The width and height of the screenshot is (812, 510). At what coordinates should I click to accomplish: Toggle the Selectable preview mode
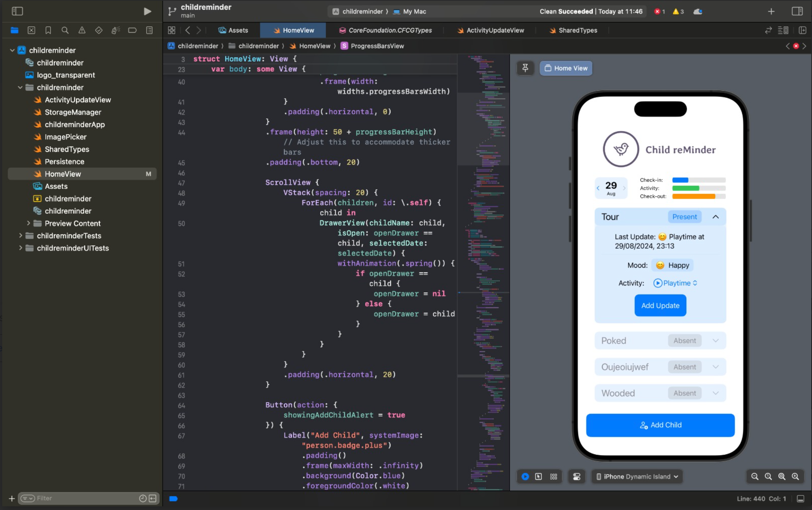(538, 476)
